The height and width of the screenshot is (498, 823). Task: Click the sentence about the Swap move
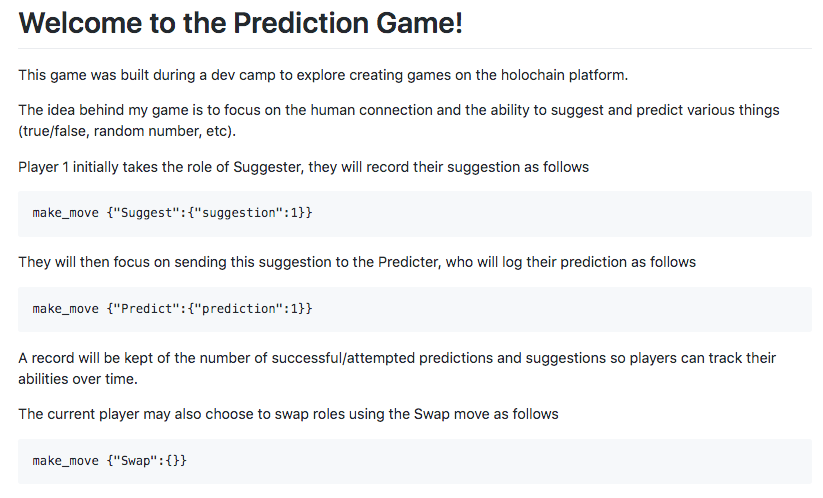point(288,415)
